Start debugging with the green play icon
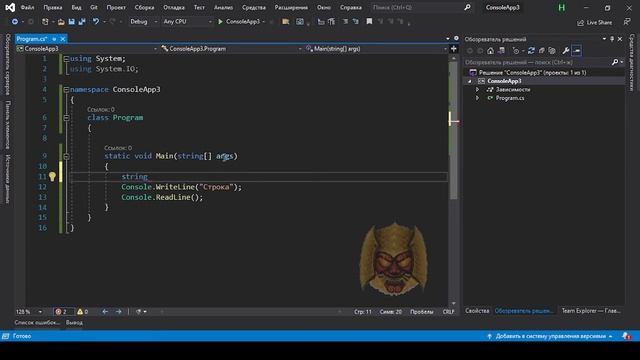640x360 pixels. click(220, 22)
